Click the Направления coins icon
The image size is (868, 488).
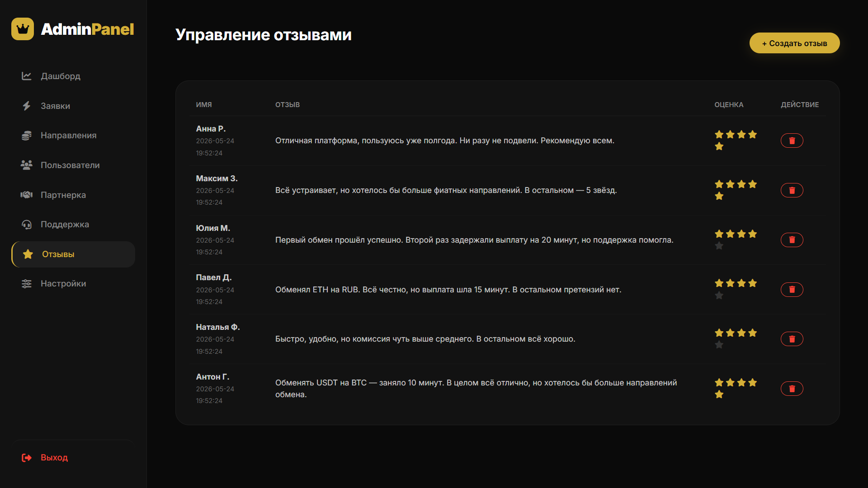click(x=27, y=135)
